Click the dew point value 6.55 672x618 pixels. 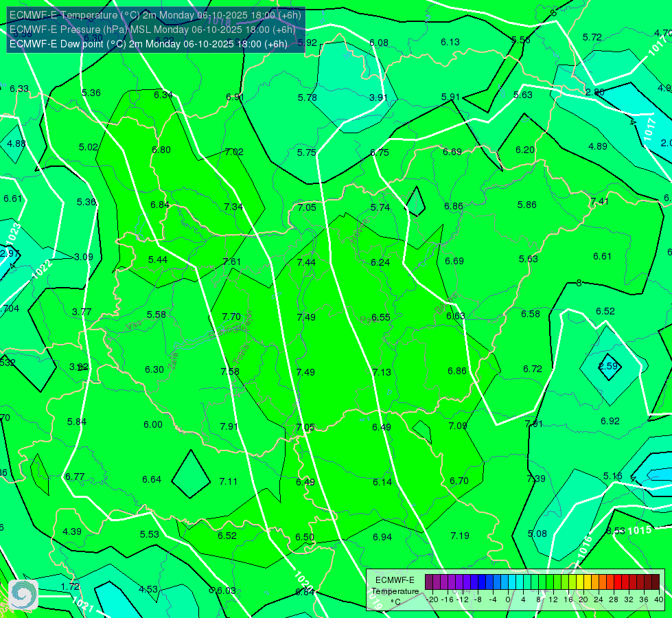point(380,317)
